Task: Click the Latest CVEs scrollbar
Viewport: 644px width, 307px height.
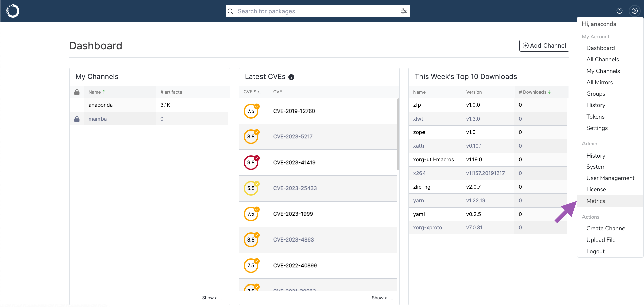Action: tap(398, 134)
